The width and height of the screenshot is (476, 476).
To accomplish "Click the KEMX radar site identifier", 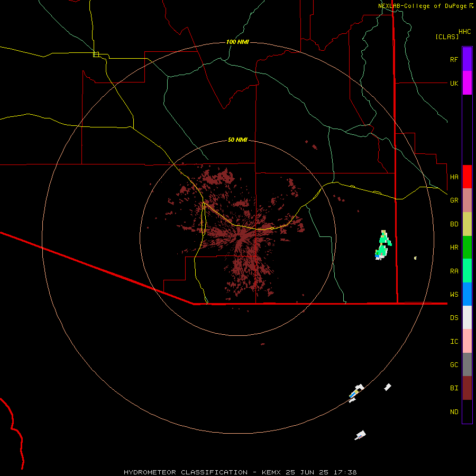I will [x=271, y=472].
